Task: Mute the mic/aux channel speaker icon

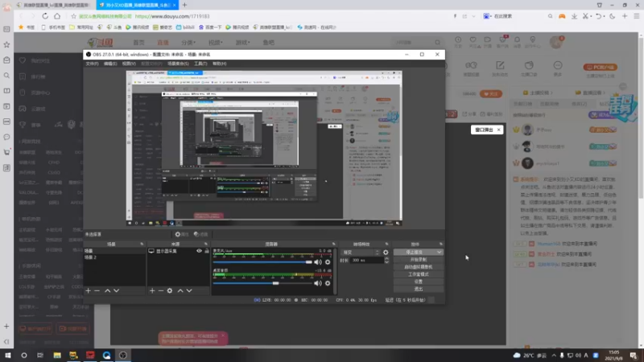Action: [x=318, y=262]
